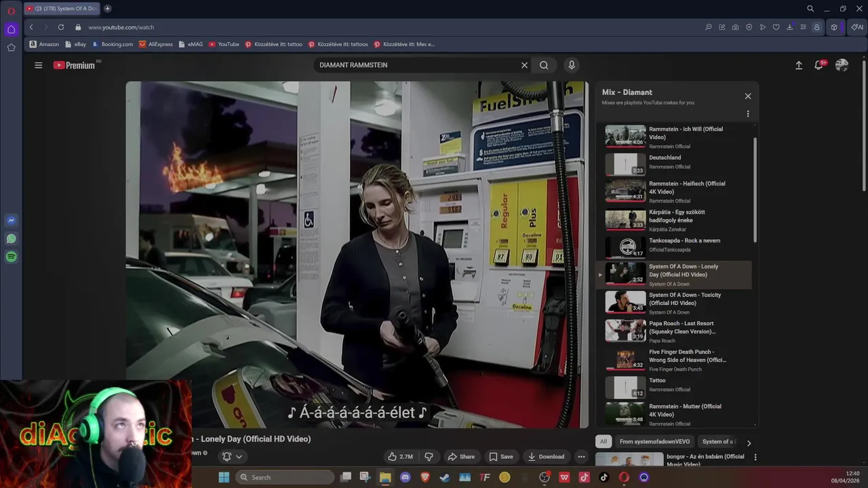Viewport: 868px width, 488px height.
Task: Open Opera sidebar bookmarks star icon
Action: (x=11, y=47)
